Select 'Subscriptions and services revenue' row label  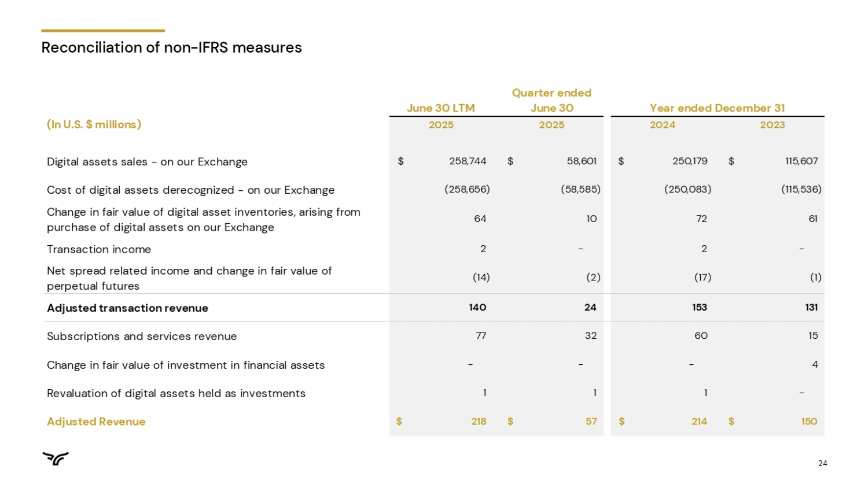(142, 337)
